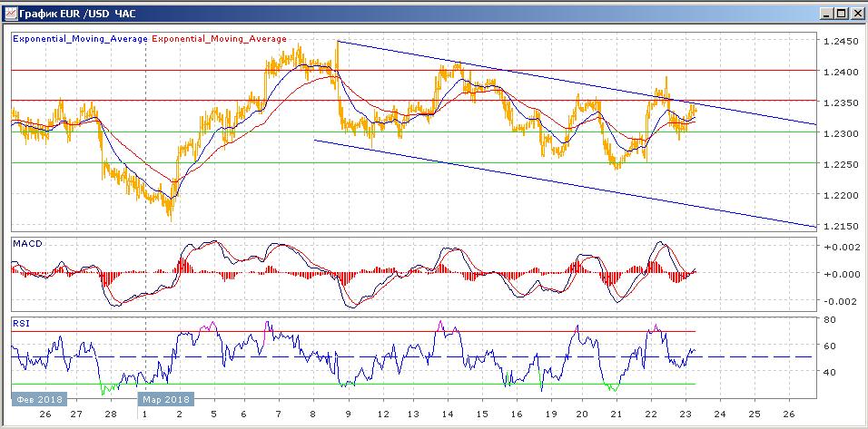Click the date label 14 on the time axis
The width and height of the screenshot is (868, 429).
(448, 414)
